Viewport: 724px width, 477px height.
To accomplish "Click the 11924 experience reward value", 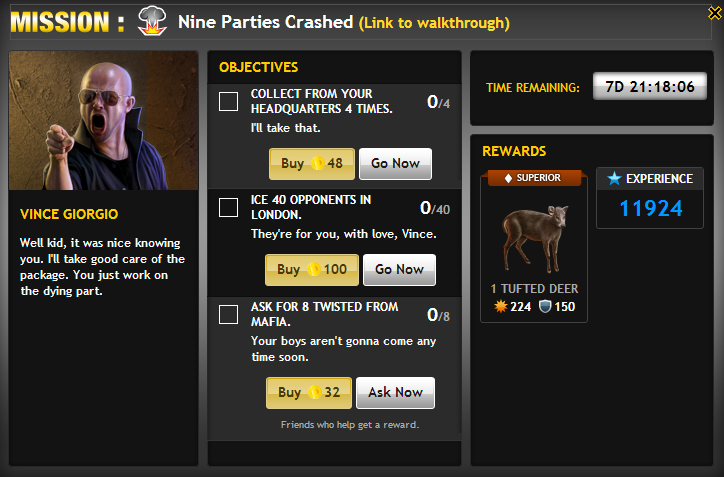I will tap(651, 208).
